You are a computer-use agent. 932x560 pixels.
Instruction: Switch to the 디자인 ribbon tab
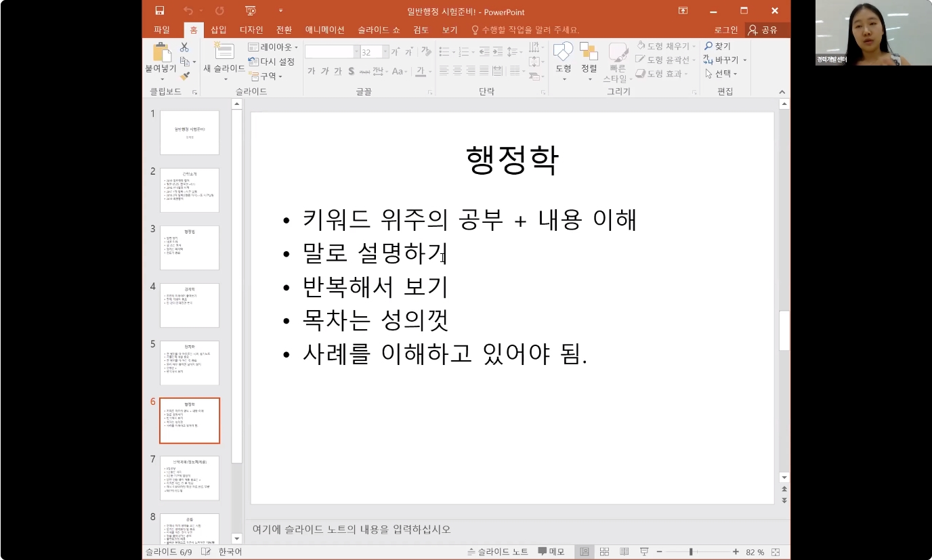251,30
